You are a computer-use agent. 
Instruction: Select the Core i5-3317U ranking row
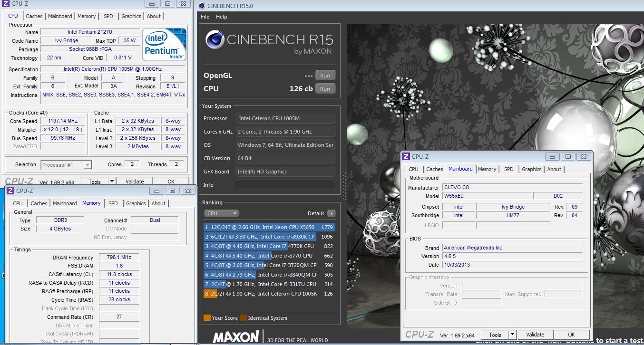tap(269, 284)
